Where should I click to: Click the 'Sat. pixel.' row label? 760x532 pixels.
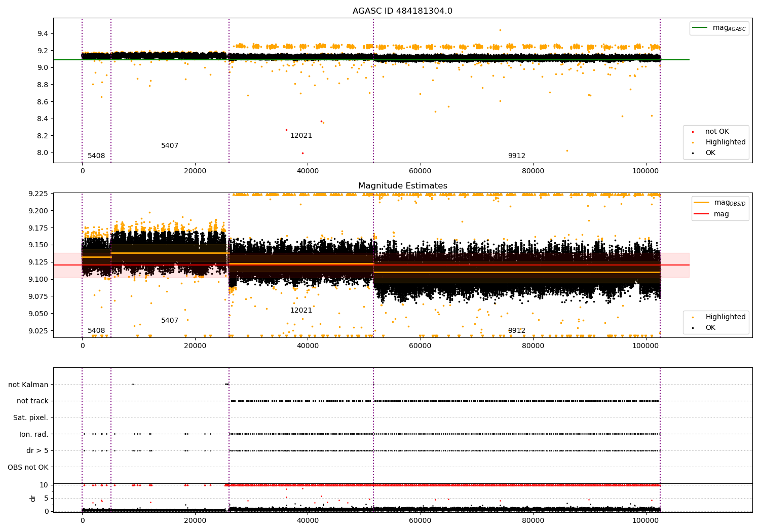pos(31,417)
